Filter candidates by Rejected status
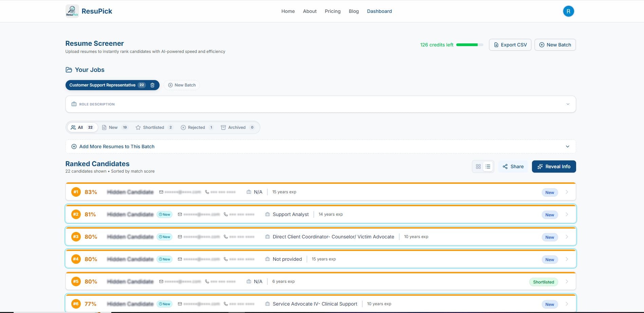The image size is (644, 313). 197,128
